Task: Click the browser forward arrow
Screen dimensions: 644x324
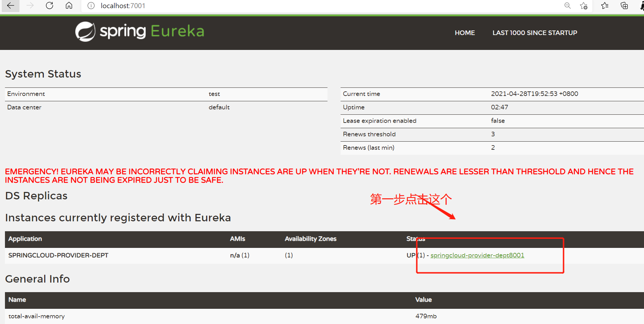Action: [x=30, y=6]
